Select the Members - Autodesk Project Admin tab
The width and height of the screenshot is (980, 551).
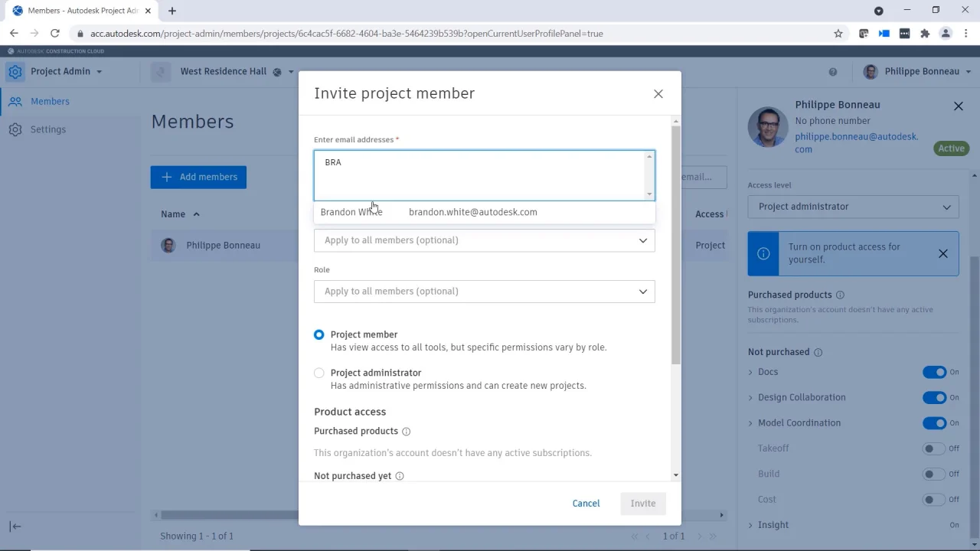82,11
